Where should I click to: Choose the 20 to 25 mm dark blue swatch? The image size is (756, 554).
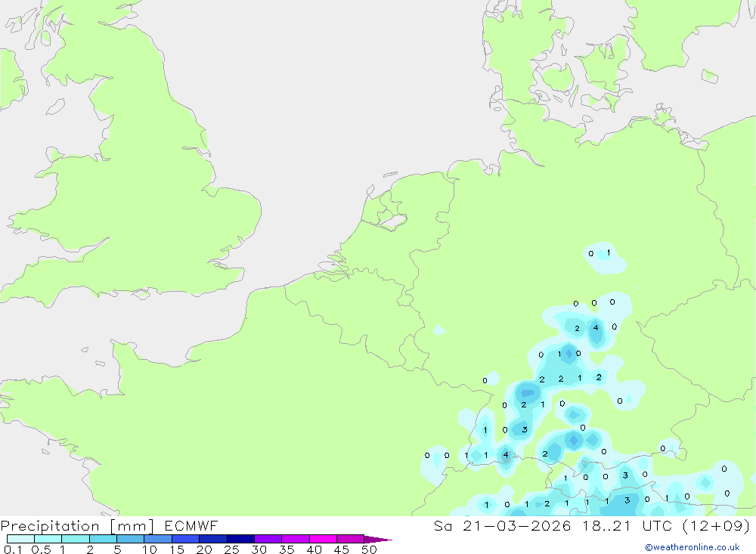213,539
